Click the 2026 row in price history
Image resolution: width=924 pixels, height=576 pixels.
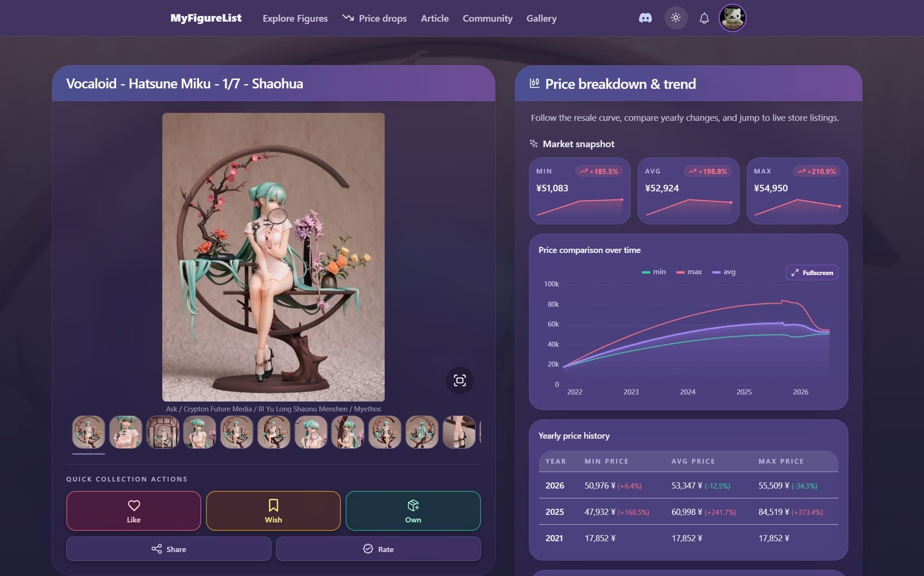point(688,485)
